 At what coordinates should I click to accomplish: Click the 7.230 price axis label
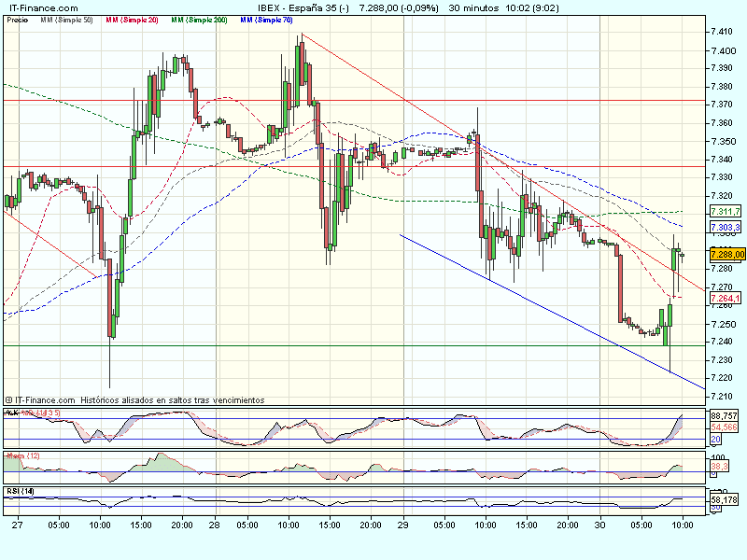pyautogui.click(x=721, y=360)
